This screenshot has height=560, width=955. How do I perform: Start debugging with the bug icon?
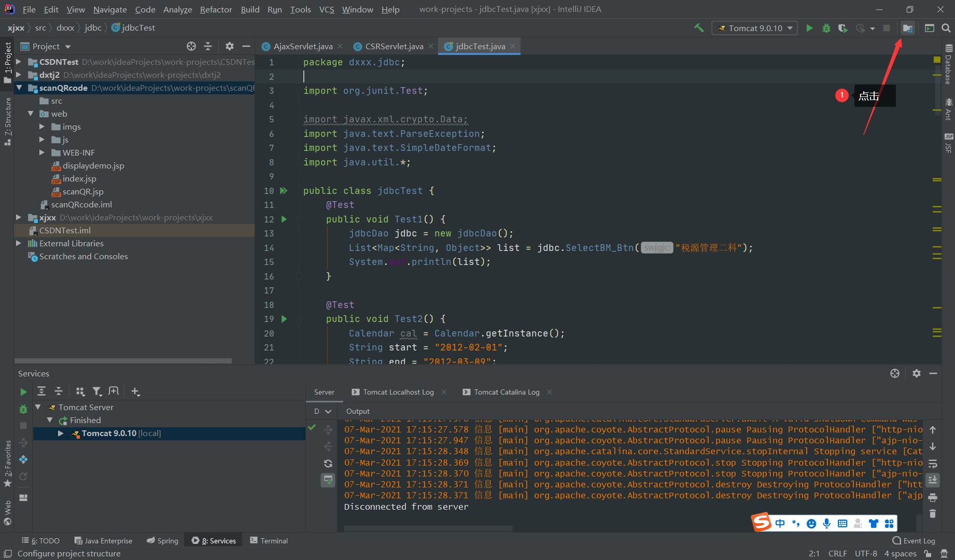pos(826,28)
